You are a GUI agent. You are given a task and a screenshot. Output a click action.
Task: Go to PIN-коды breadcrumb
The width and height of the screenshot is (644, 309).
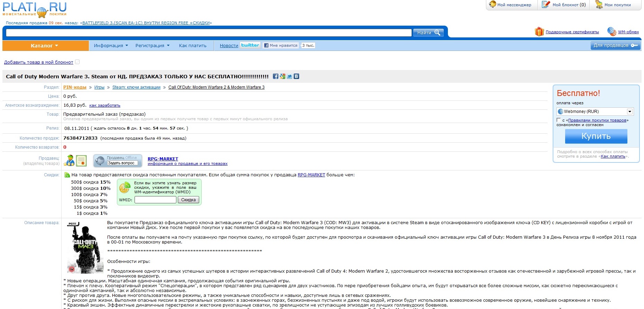pos(75,87)
